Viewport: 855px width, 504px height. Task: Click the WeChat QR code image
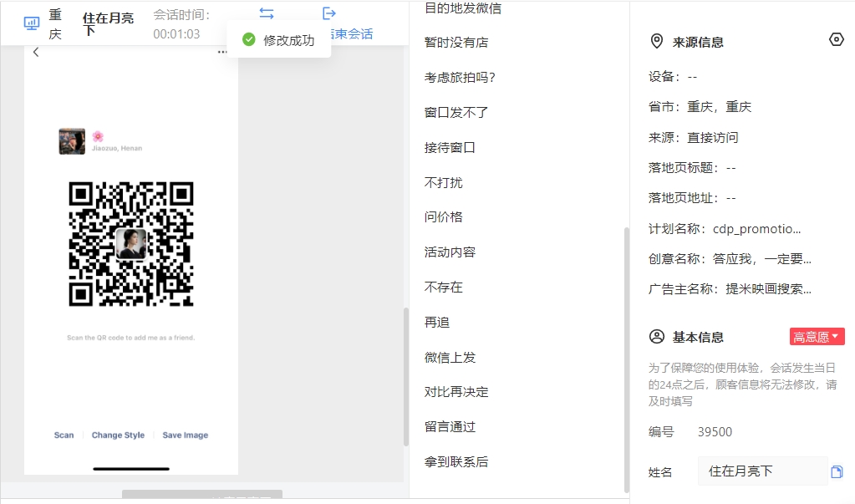click(x=131, y=244)
